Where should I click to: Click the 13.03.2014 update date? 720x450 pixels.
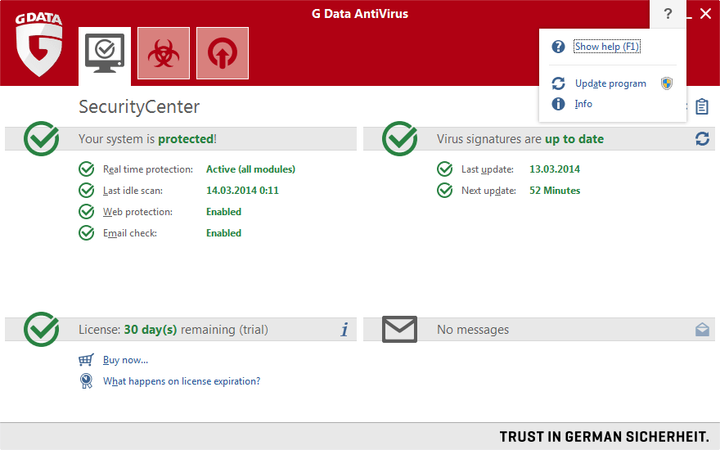click(555, 169)
